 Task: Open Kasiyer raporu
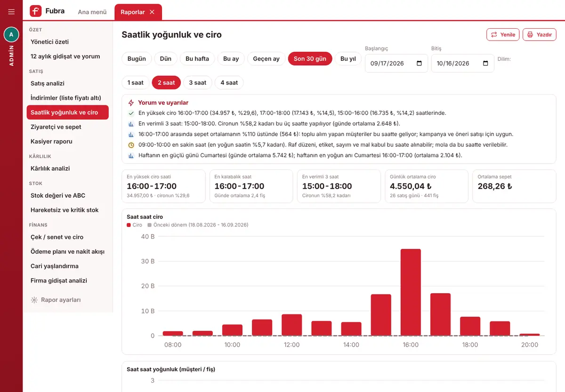pyautogui.click(x=67, y=141)
